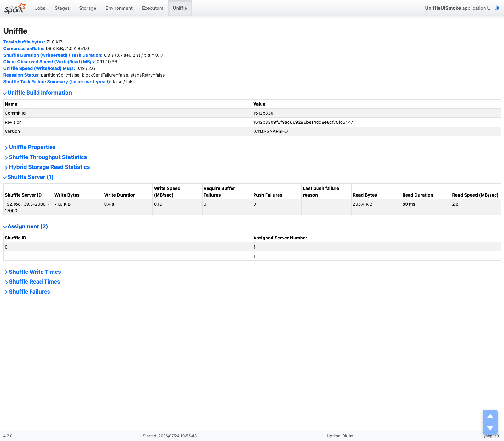Click the Revision row name cell
504x441 pixels.
(128, 122)
